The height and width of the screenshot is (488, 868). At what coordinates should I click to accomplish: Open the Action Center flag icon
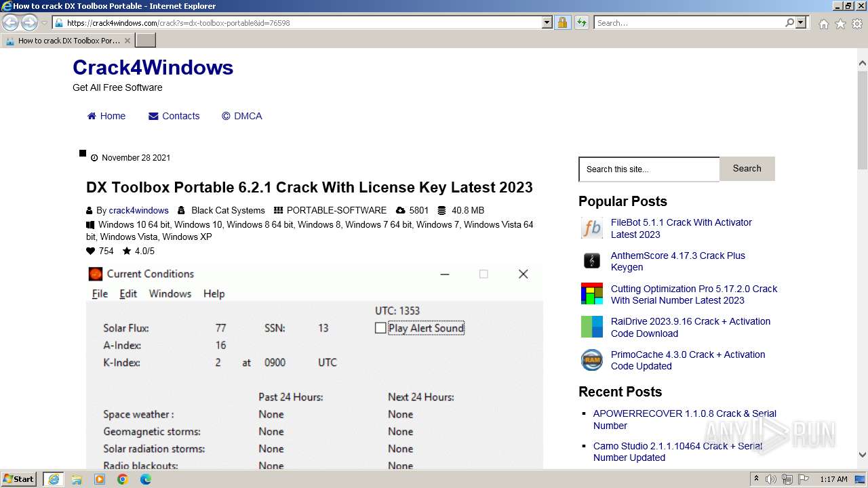click(804, 479)
